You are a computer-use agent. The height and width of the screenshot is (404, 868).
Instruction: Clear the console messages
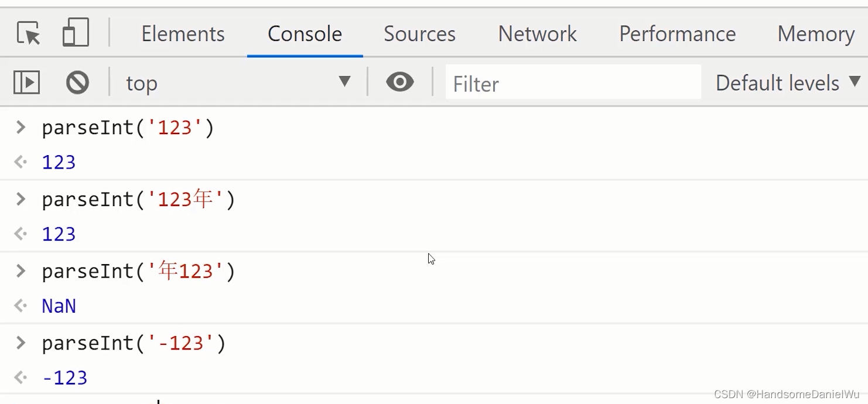(x=76, y=82)
